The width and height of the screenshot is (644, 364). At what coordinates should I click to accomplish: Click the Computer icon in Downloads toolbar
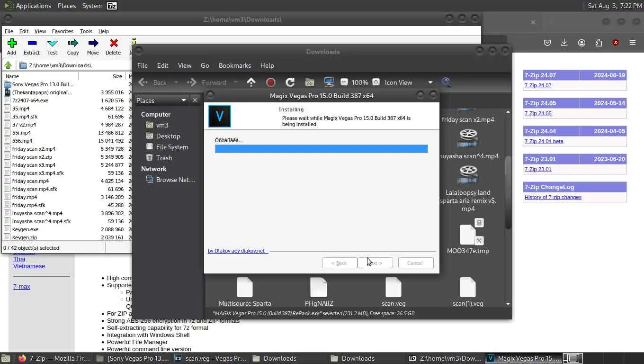[329, 82]
